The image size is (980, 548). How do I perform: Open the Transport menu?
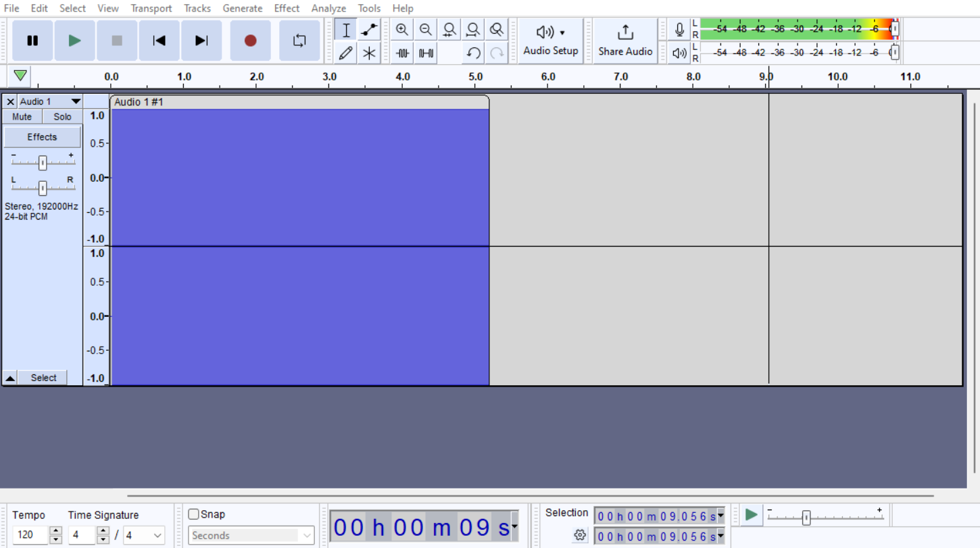151,8
